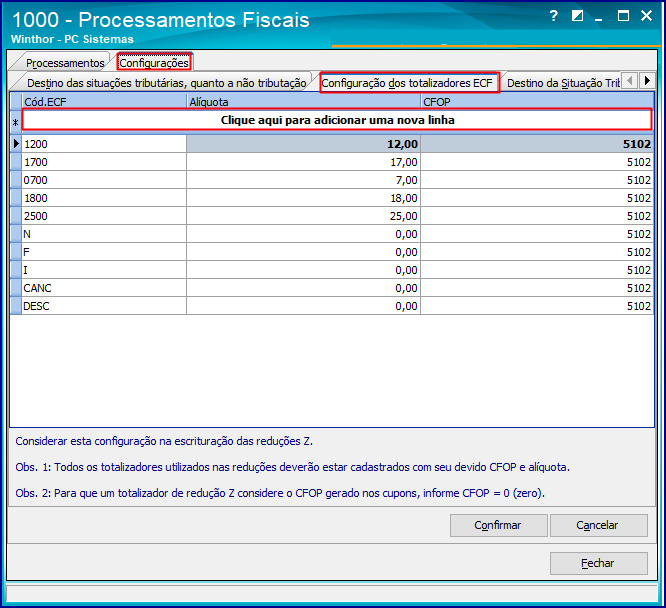Screen dimensions: 666x608
Task: Click the 25,00 alíquota cell
Action: click(x=303, y=216)
